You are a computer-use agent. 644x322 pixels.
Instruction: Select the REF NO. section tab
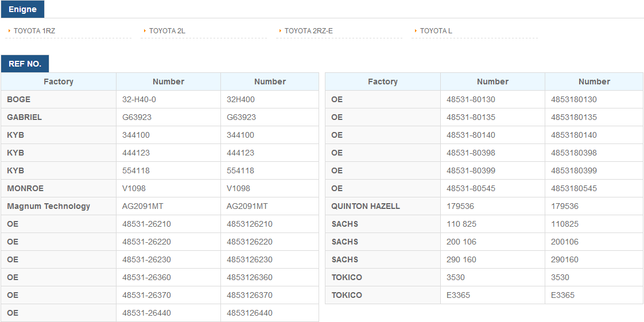click(x=25, y=64)
